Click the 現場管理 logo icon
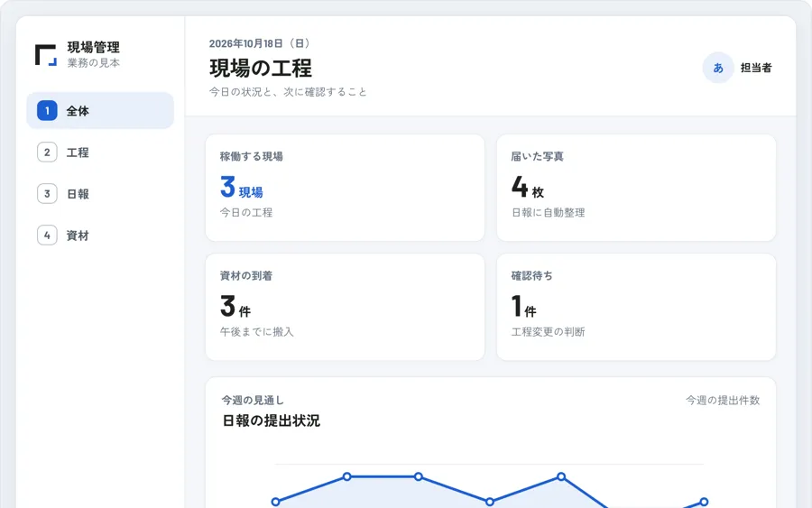The image size is (812, 508). click(46, 55)
